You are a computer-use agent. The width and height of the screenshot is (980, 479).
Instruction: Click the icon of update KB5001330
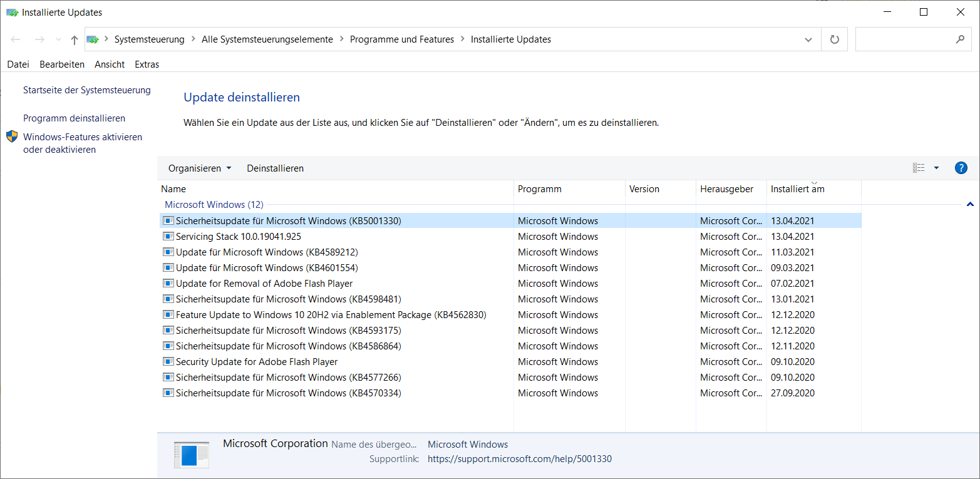pyautogui.click(x=168, y=220)
